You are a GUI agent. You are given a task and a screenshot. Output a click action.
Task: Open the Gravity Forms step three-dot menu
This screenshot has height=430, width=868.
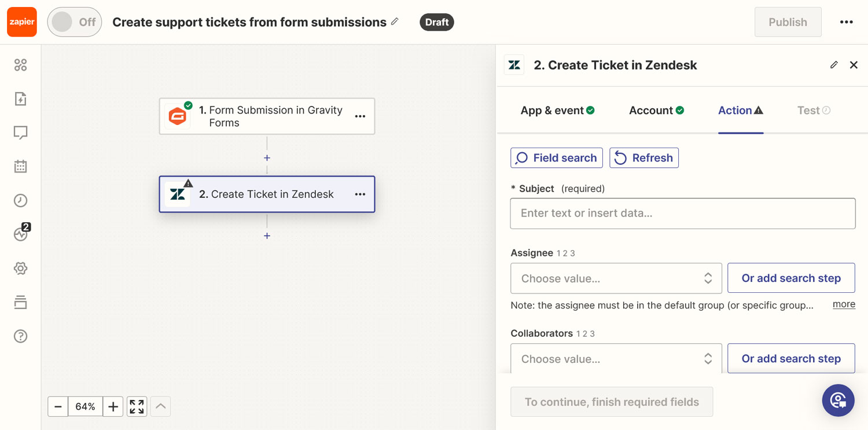coord(360,116)
